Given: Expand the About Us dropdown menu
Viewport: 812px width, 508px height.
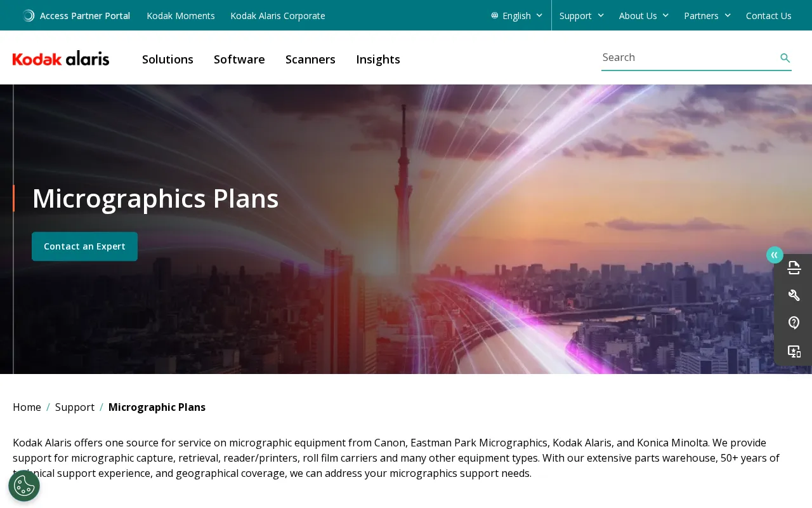Looking at the screenshot, I should click(x=644, y=16).
